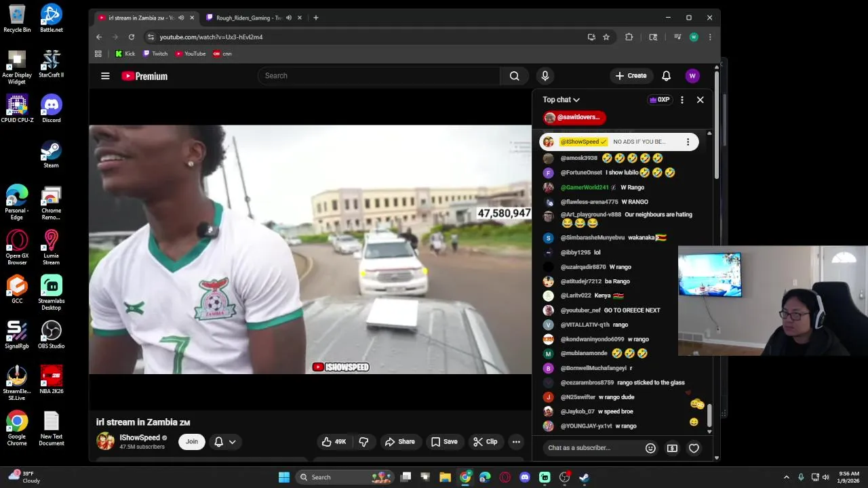Bookmark this page with the star icon
Image resolution: width=868 pixels, height=488 pixels.
(606, 37)
